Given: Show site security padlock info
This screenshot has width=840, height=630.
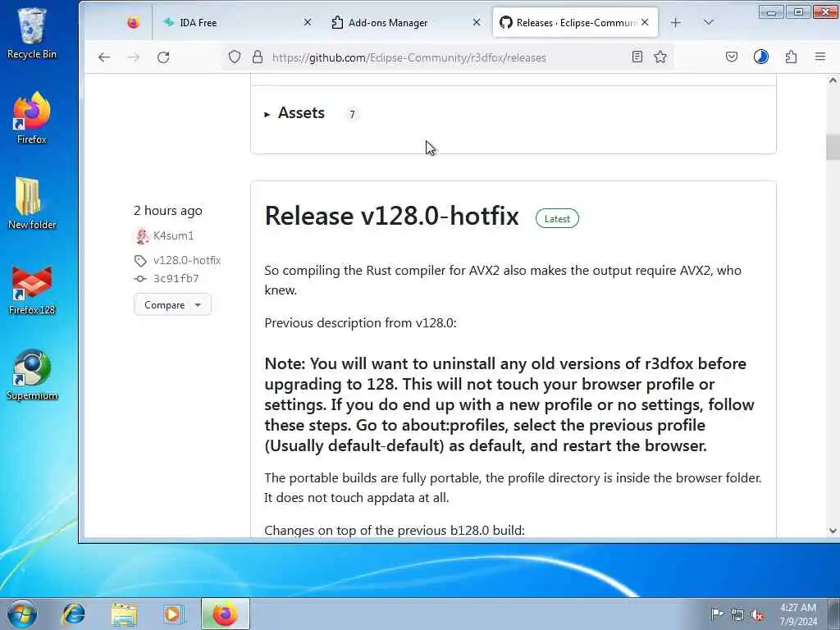Looking at the screenshot, I should click(258, 57).
